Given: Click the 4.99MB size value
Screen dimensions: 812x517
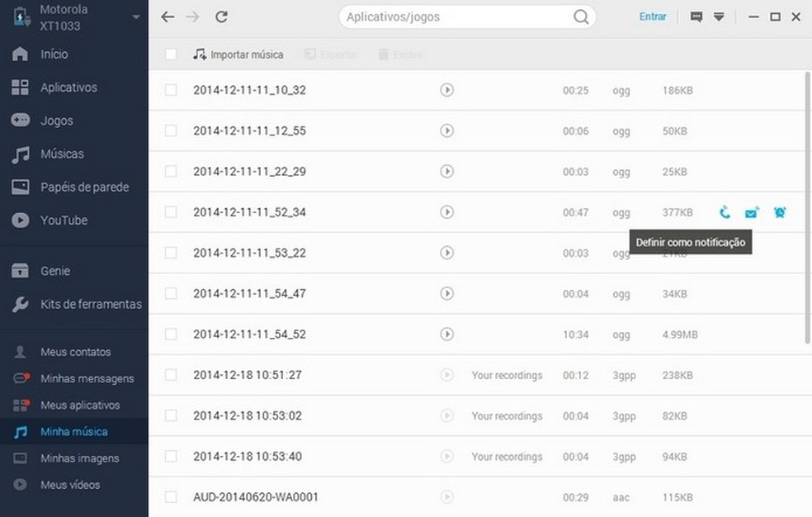Looking at the screenshot, I should coord(680,334).
